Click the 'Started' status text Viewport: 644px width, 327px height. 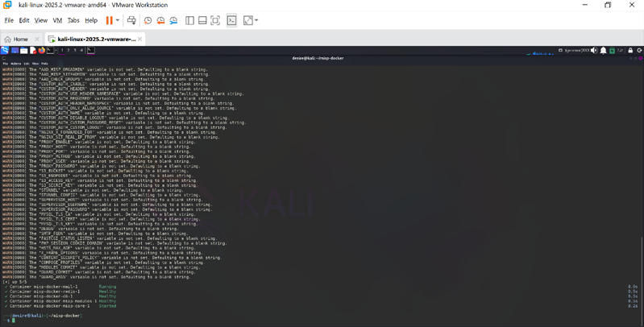tap(108, 306)
